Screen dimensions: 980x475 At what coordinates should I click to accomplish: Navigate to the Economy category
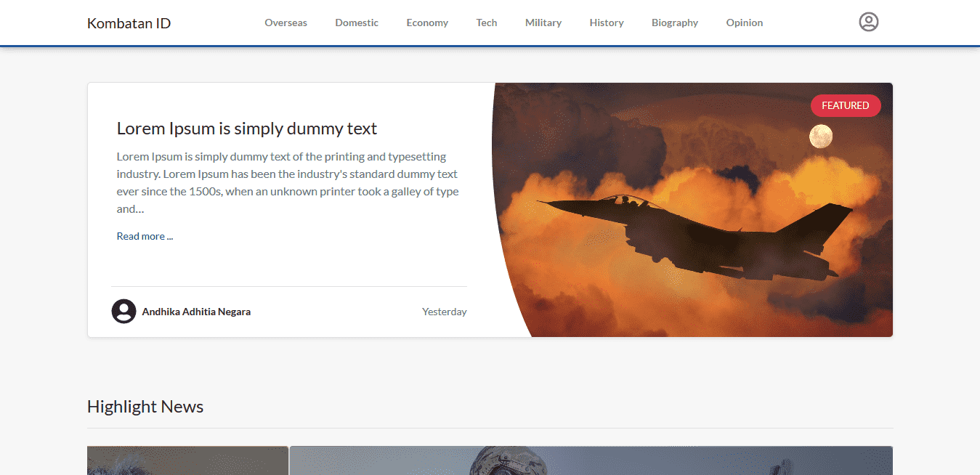coord(427,23)
